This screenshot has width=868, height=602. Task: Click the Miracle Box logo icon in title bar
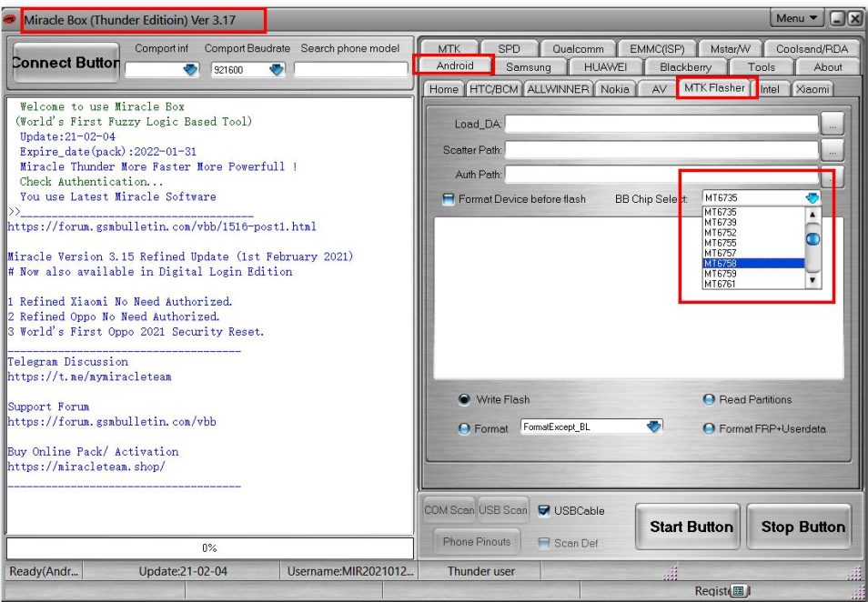(x=10, y=20)
